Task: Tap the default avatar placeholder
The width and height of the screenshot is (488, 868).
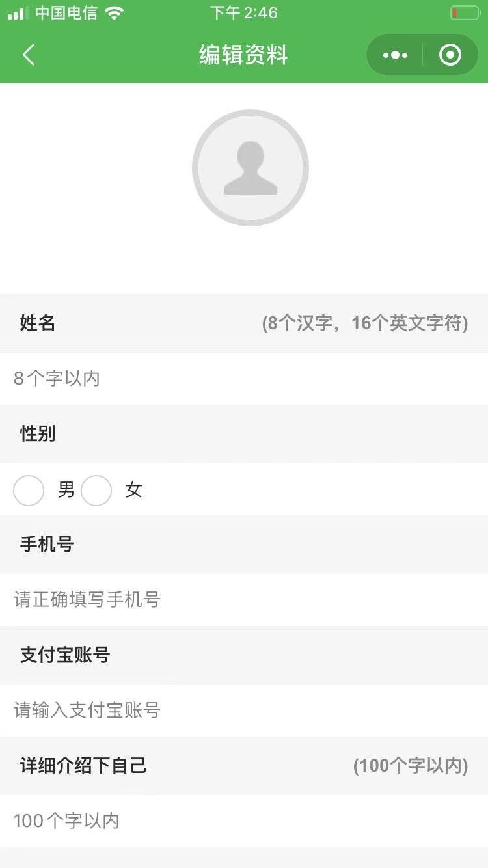Action: click(251, 168)
